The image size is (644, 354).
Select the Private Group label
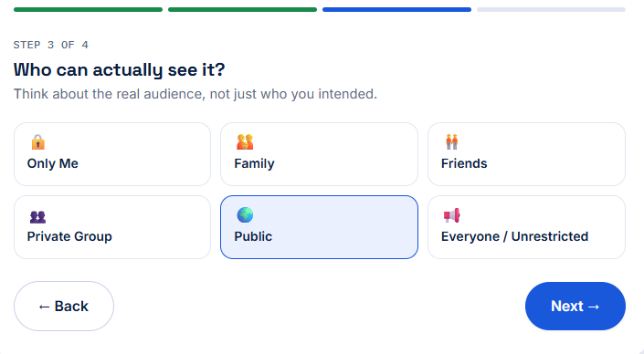click(69, 236)
